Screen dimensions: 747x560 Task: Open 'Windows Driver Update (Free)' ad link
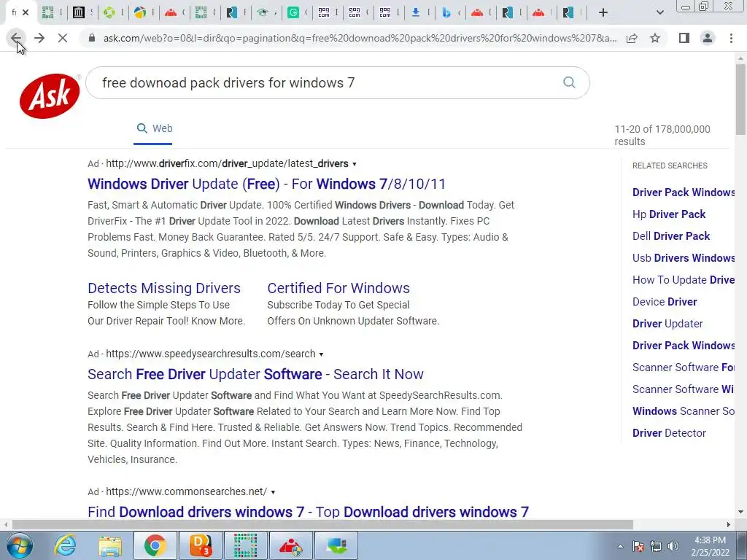(266, 184)
